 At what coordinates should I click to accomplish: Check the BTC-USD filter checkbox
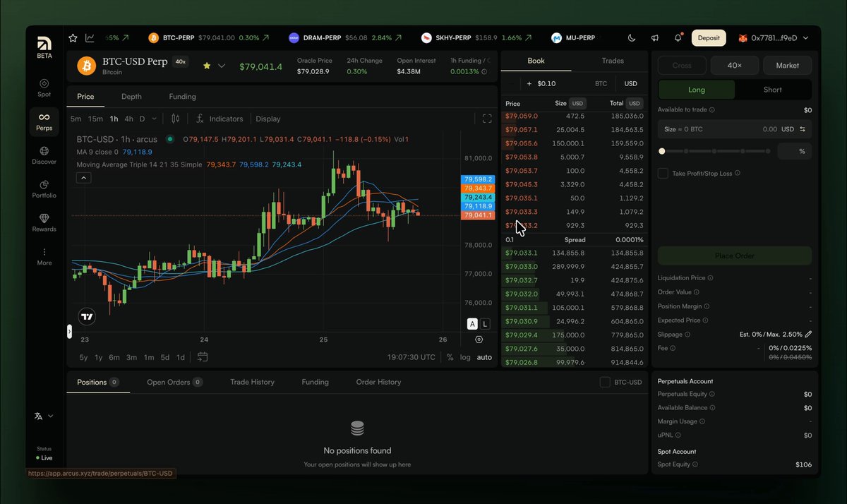point(605,382)
